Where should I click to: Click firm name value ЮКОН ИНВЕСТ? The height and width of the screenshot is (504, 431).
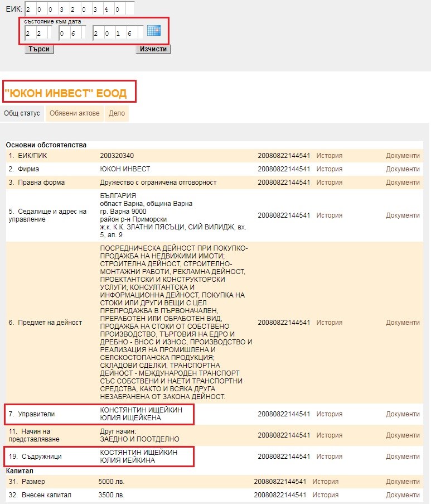pyautogui.click(x=125, y=169)
